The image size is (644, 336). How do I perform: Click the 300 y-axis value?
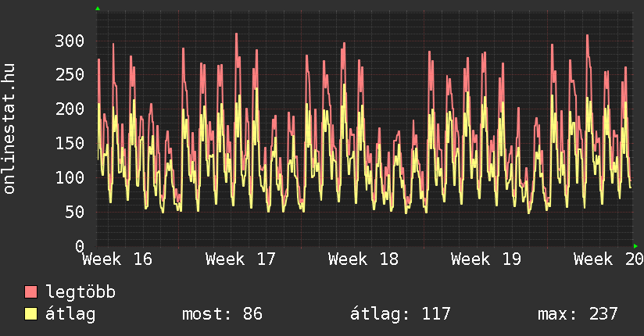tap(70, 41)
